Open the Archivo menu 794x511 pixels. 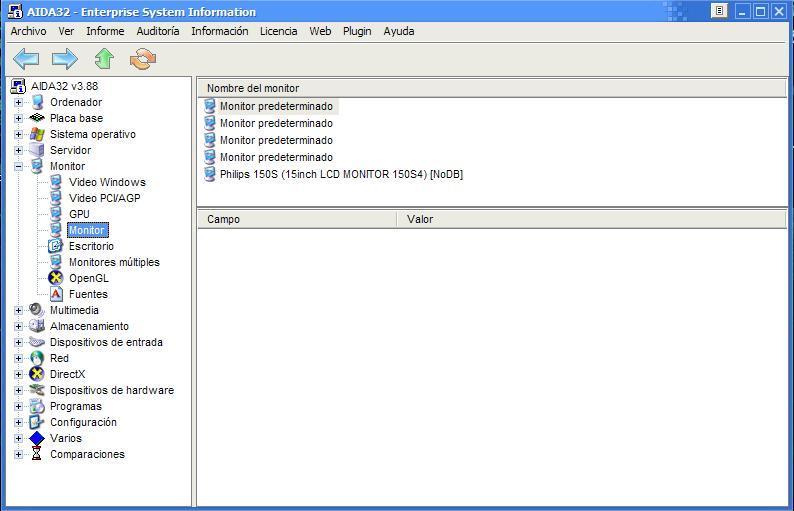click(x=28, y=31)
